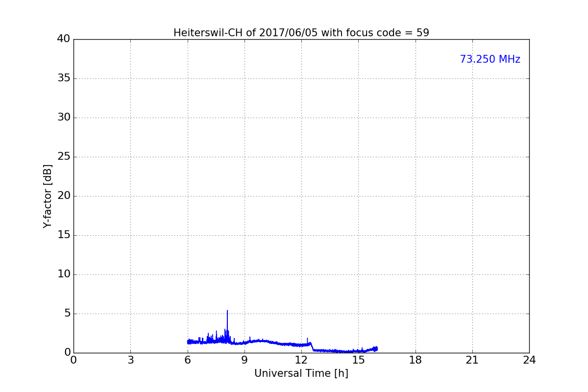Viewport: 588px width, 392px height.
Task: Click the x-axis tick label 3
Action: [130, 360]
